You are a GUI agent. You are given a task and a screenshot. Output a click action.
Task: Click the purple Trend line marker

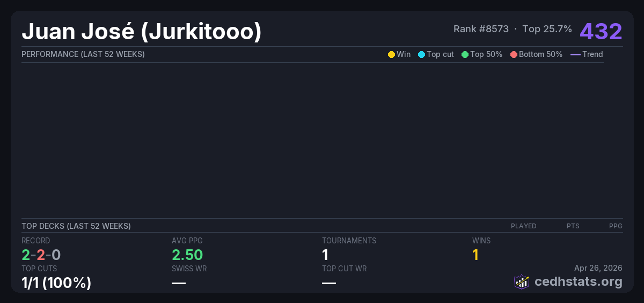pos(575,54)
